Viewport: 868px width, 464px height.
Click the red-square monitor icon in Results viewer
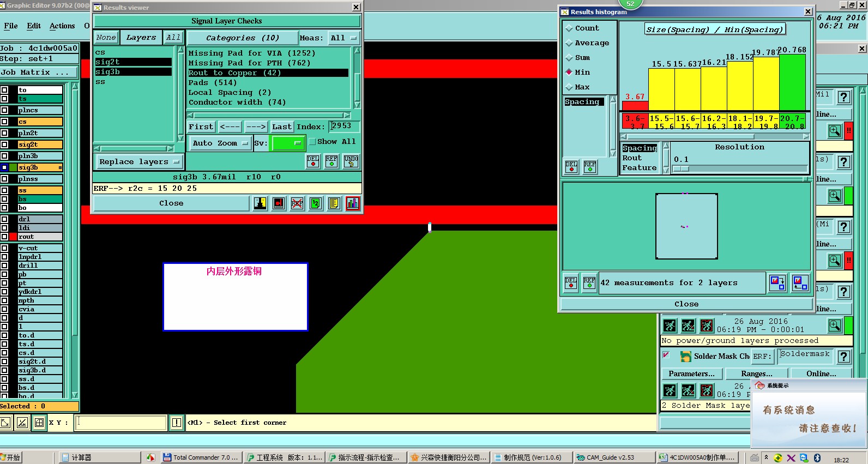(x=279, y=203)
